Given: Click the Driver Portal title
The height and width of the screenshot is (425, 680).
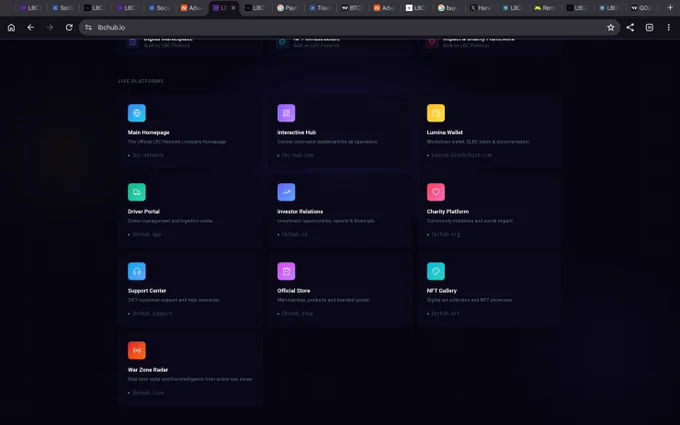Looking at the screenshot, I should (144, 212).
